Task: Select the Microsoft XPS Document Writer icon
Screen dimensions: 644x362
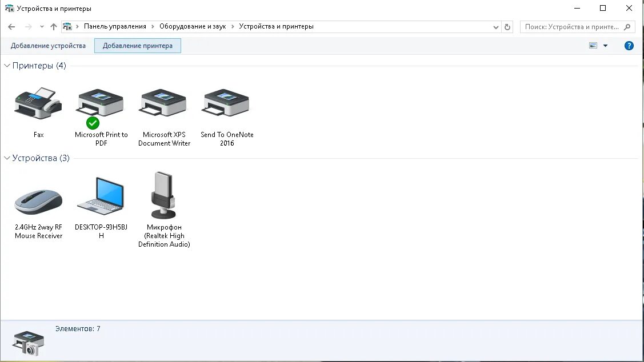Action: (x=164, y=103)
